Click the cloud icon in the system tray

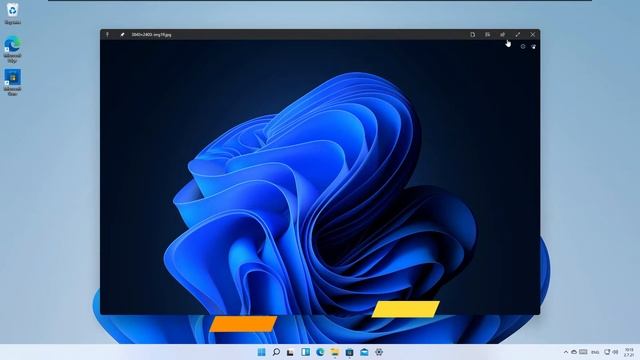click(x=574, y=352)
